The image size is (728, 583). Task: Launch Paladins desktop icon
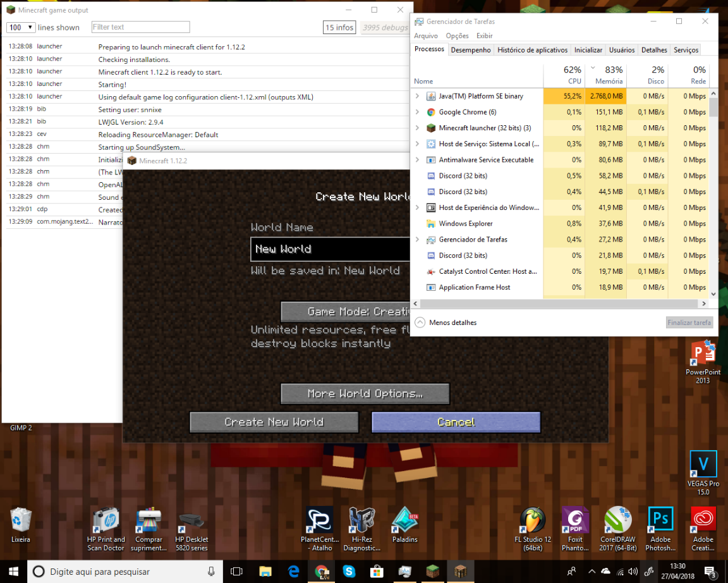point(405,525)
